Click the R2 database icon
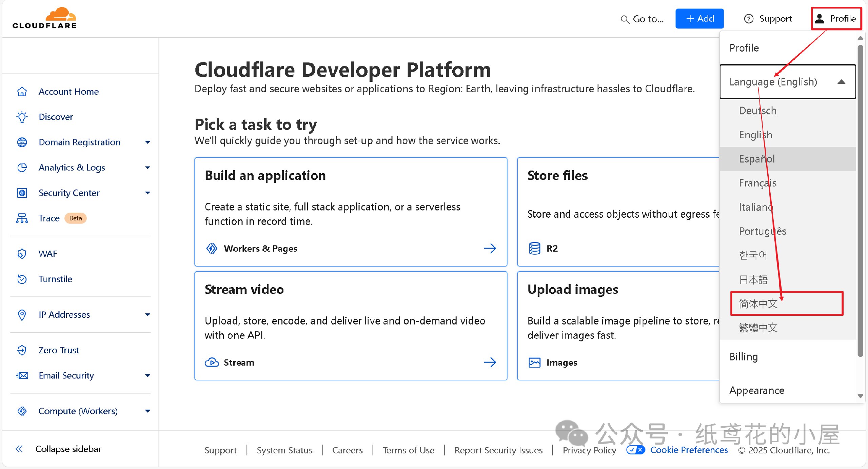868x469 pixels. click(535, 249)
